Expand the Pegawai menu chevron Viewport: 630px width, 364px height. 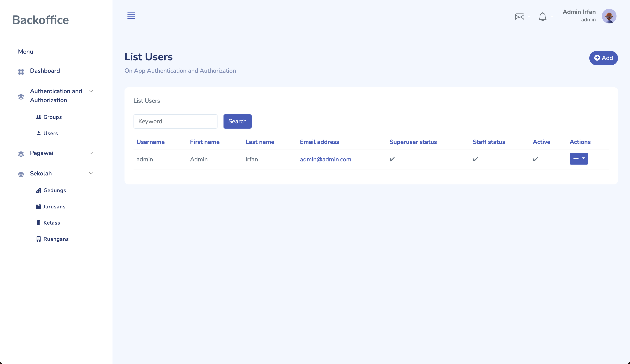coord(91,153)
